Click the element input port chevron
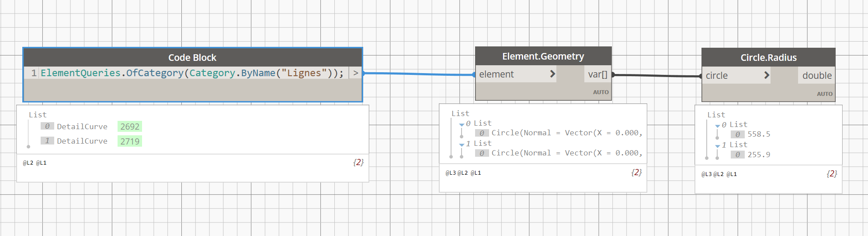Viewport: 868px width, 236px height. click(x=552, y=74)
